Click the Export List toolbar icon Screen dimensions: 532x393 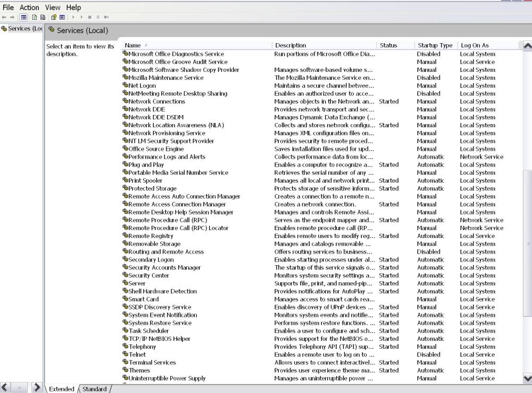tap(43, 17)
